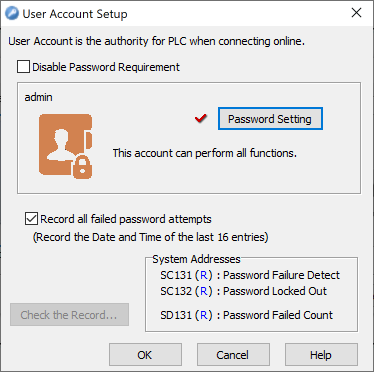
Task: Click the dialog title bar text
Action: click(75, 14)
